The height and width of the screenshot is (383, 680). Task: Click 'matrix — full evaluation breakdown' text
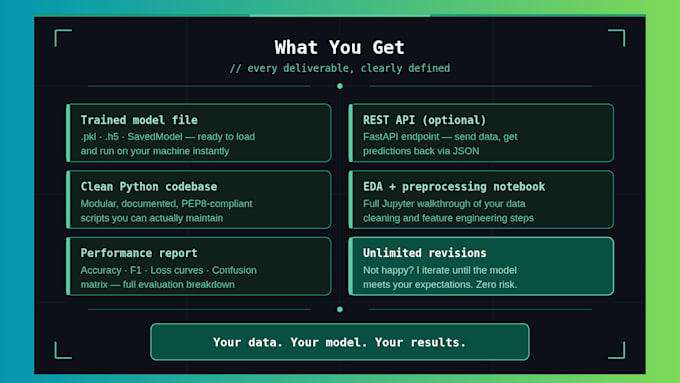click(157, 285)
